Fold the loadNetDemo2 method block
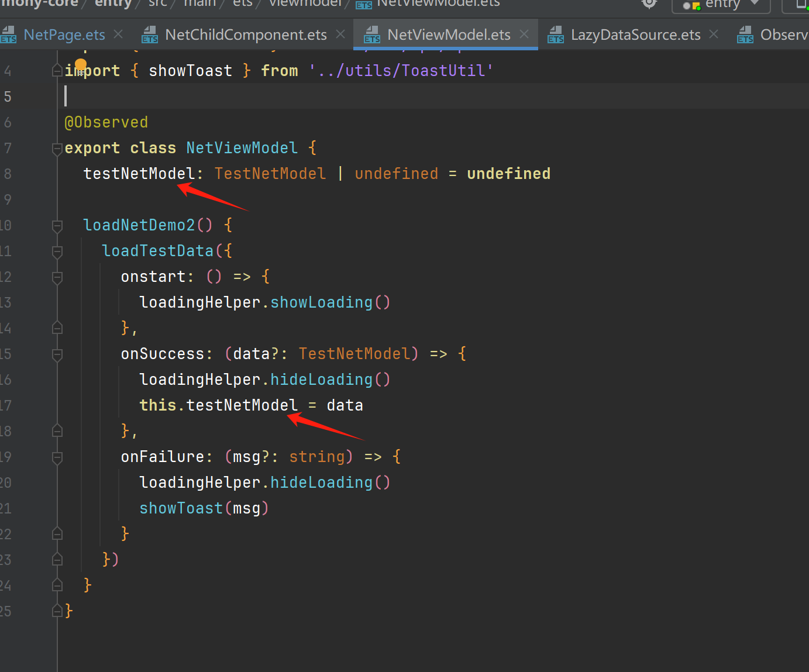Screen dimensions: 809x672 (x=57, y=226)
